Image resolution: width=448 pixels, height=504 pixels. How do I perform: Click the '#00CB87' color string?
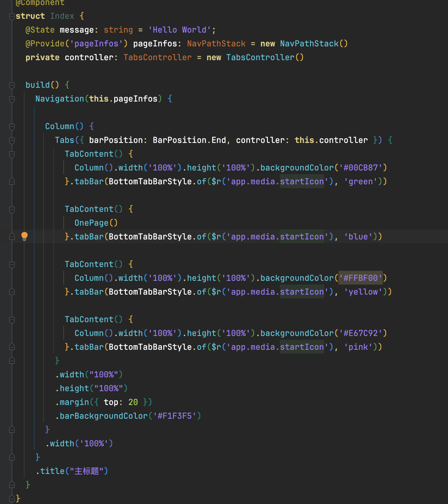tap(361, 168)
